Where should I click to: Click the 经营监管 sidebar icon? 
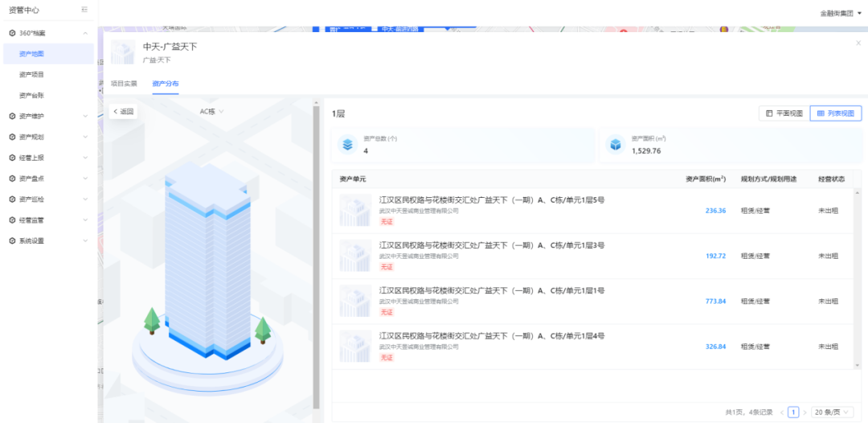tap(12, 220)
